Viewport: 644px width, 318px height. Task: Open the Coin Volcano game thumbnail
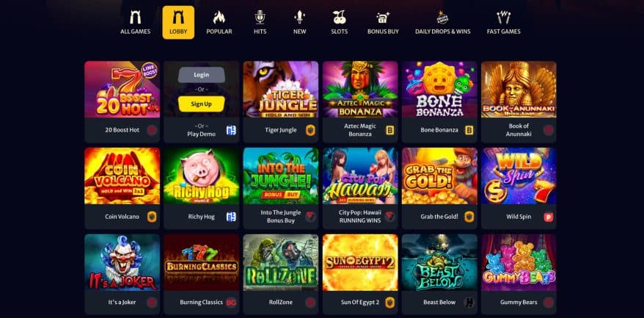122,176
